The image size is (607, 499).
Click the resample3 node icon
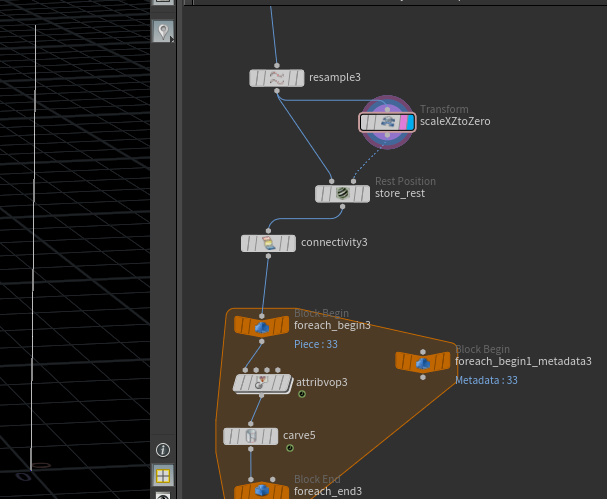(276, 78)
